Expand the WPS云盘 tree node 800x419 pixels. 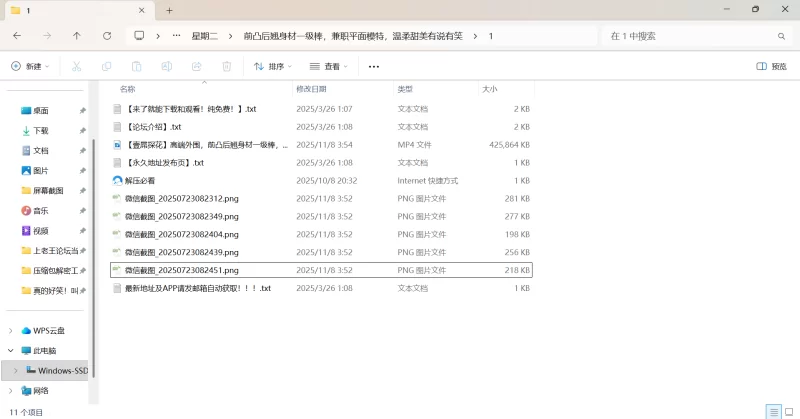(11, 331)
